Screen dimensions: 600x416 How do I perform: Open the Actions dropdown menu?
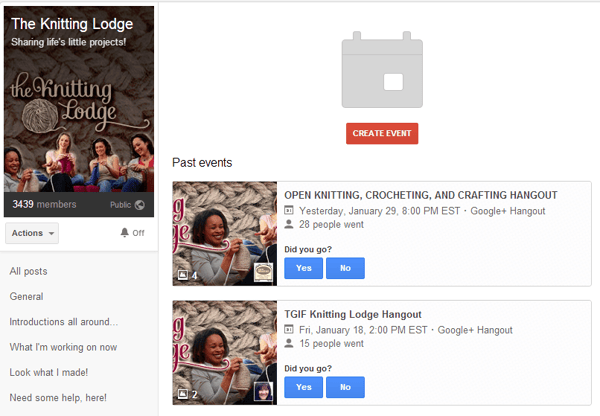coord(32,233)
